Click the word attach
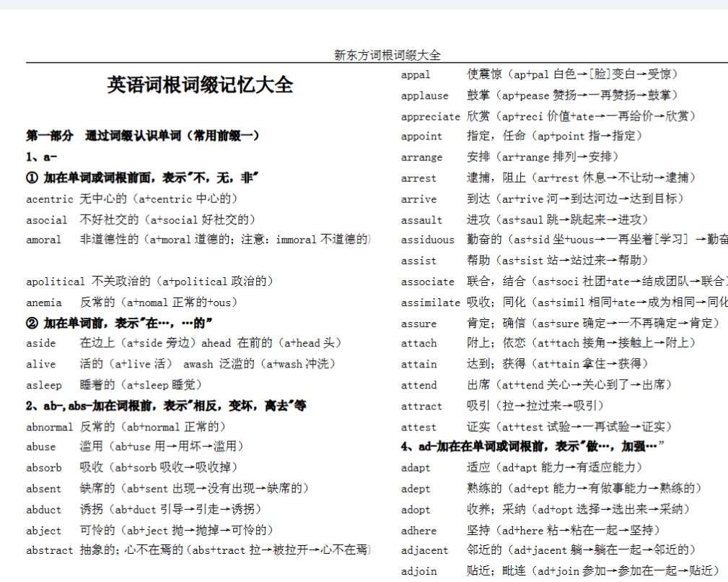Image resolution: width=728 pixels, height=582 pixels. pyautogui.click(x=418, y=343)
